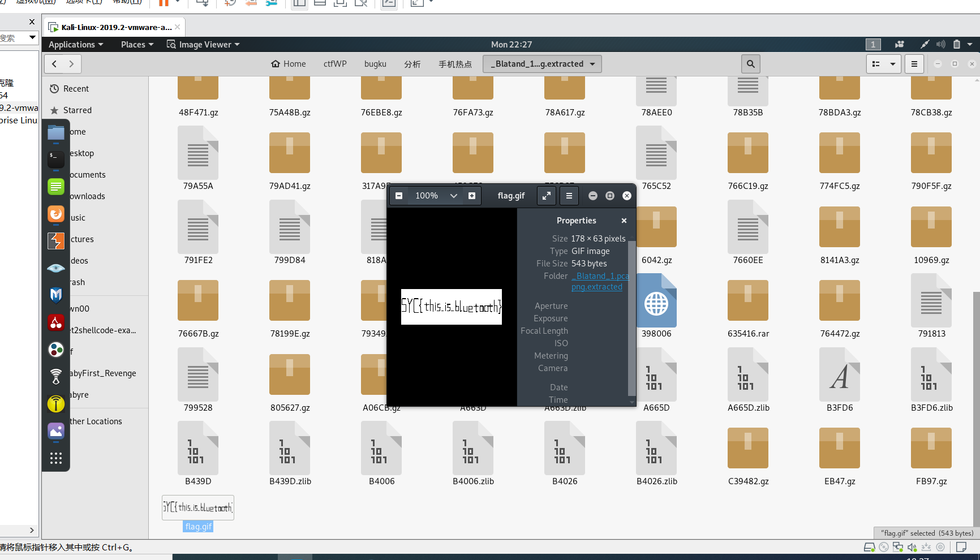Launch Firefox from the dock
This screenshot has width=980, height=560.
[56, 214]
